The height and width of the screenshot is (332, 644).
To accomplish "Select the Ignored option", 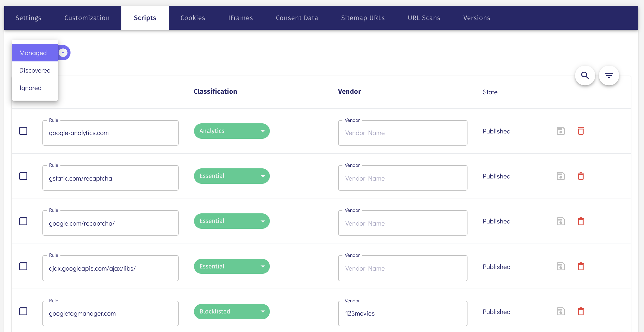I will click(30, 88).
